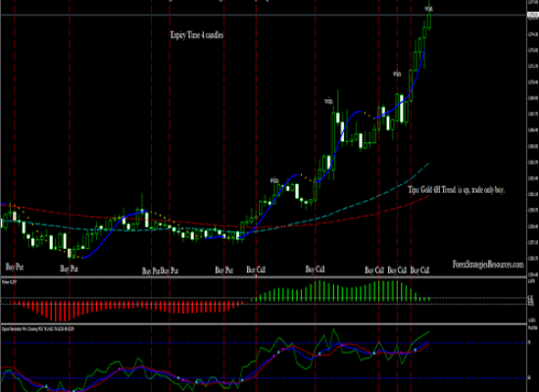Screen dimensions: 539x392
Task: Click the grey horizontal price line at the chart top
Action: click(x=264, y=15)
